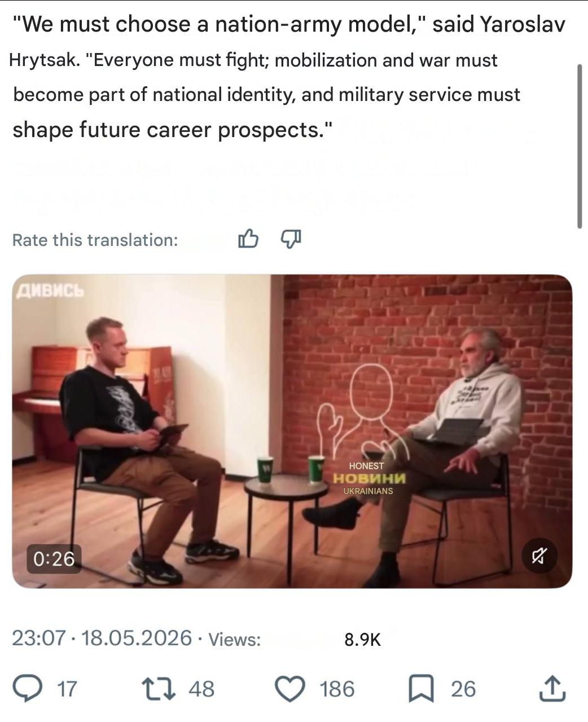The width and height of the screenshot is (588, 722).
Task: Click the thumbs up rating icon
Action: click(x=248, y=239)
